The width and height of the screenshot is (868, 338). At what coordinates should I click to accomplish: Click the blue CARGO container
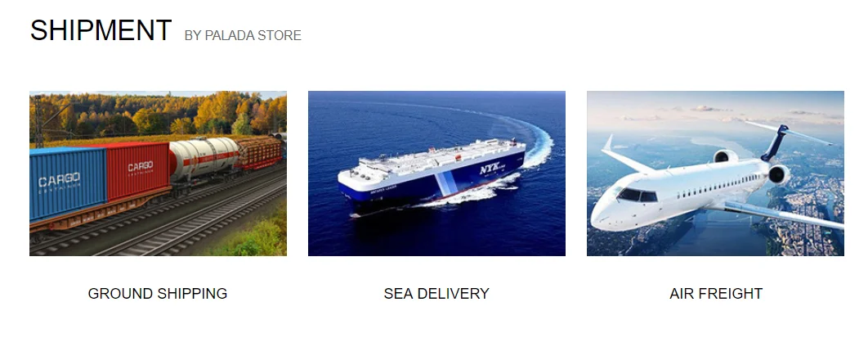click(x=68, y=184)
